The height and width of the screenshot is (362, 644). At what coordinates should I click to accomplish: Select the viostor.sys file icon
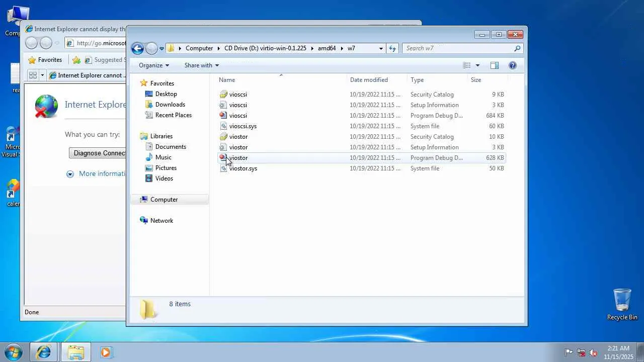[x=224, y=168]
